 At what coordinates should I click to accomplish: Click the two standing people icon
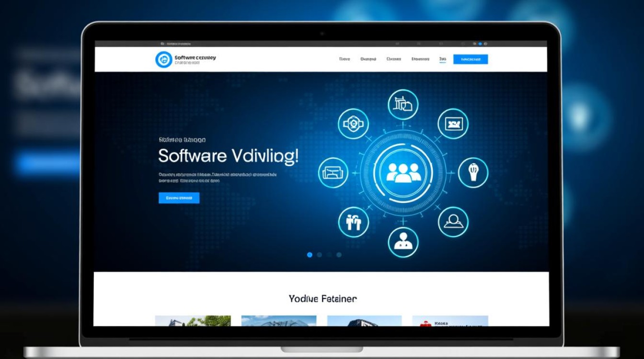[354, 222]
